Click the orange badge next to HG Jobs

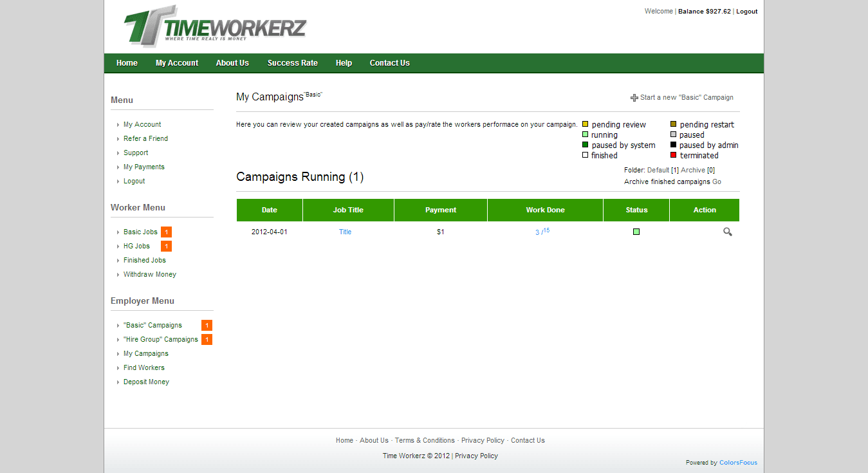coord(166,246)
